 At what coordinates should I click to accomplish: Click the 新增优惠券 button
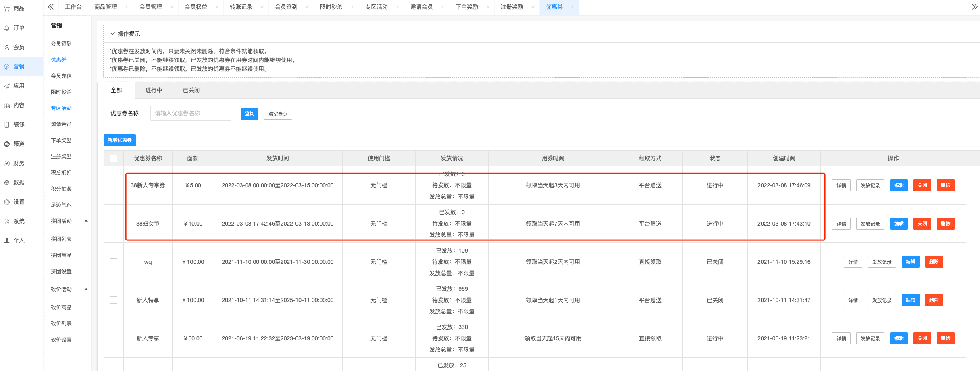click(x=120, y=140)
